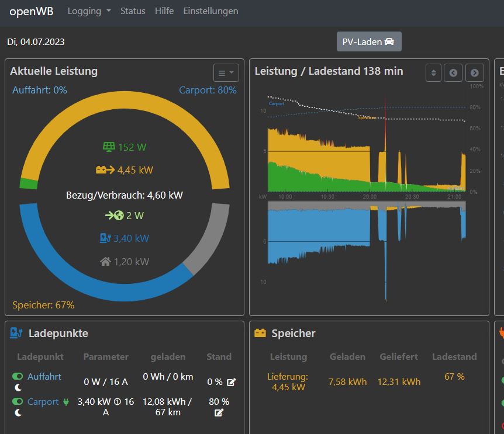
Task: Open the graph zoom up-down selector
Action: [x=433, y=73]
